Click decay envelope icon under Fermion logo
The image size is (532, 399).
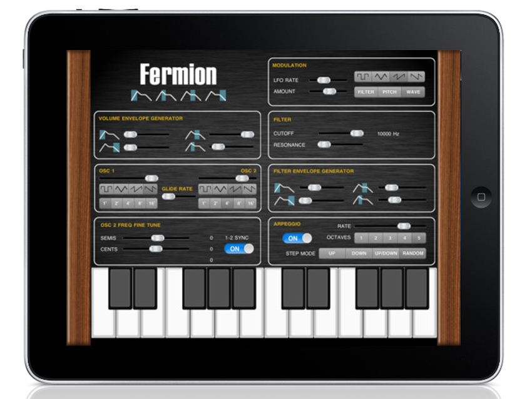[166, 96]
